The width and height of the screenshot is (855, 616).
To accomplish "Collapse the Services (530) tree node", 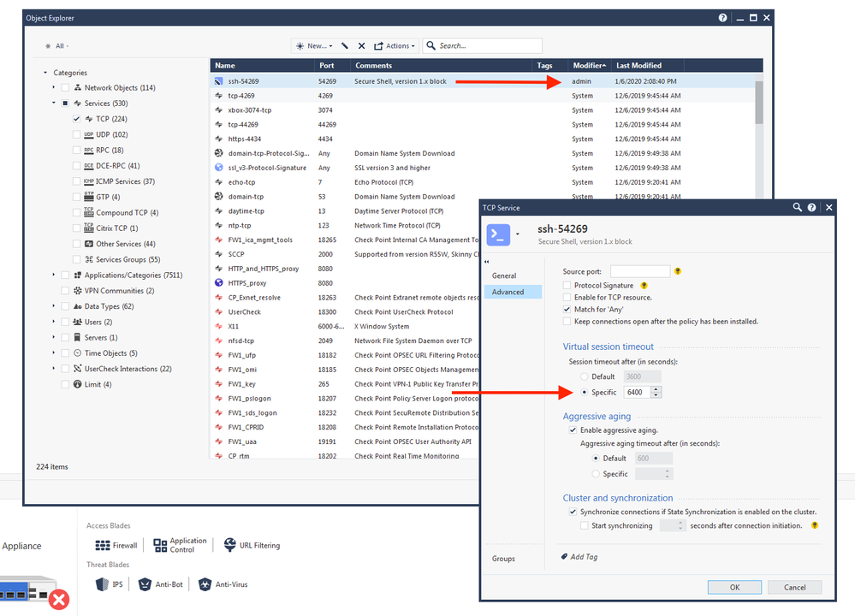I will (x=53, y=103).
